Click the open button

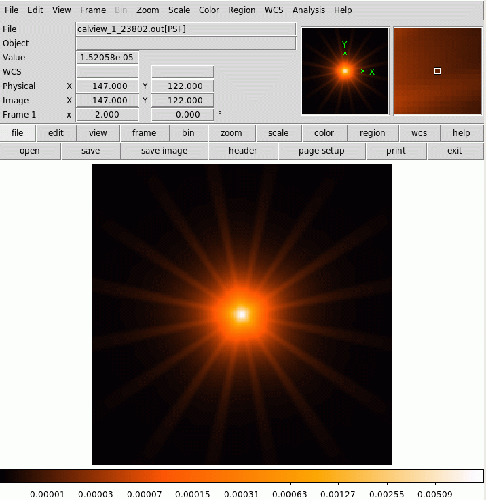30,151
